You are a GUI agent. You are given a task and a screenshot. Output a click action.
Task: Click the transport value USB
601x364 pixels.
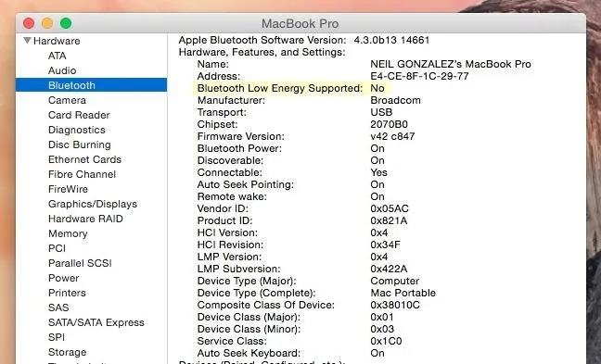(x=381, y=112)
